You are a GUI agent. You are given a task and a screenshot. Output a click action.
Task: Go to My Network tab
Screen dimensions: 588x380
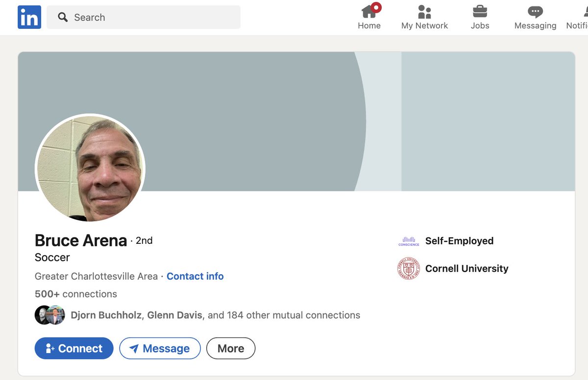coord(424,17)
